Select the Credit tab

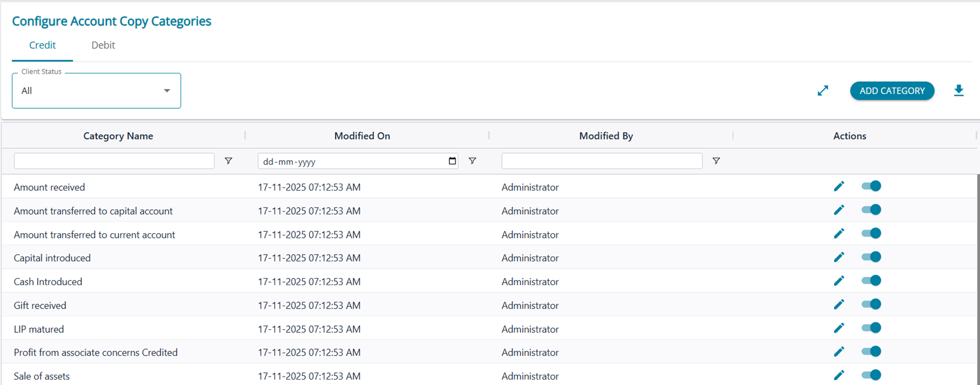click(x=42, y=45)
